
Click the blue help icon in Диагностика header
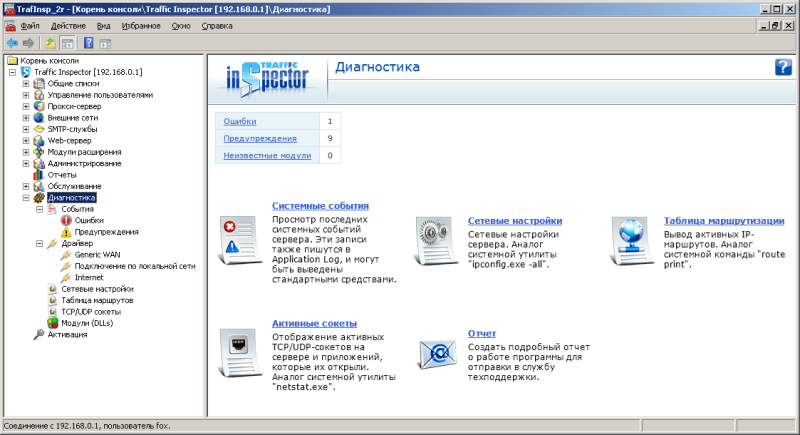783,67
